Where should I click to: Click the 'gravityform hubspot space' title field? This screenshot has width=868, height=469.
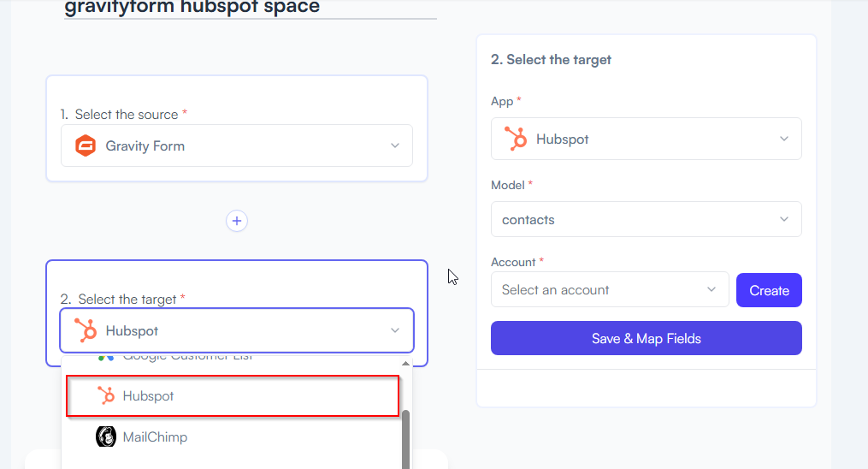[x=251, y=8]
